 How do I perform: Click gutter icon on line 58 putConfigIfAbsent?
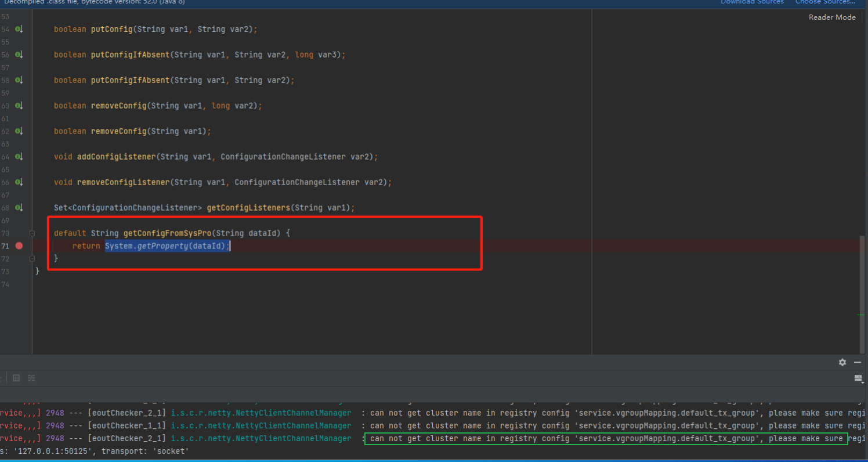(x=19, y=80)
